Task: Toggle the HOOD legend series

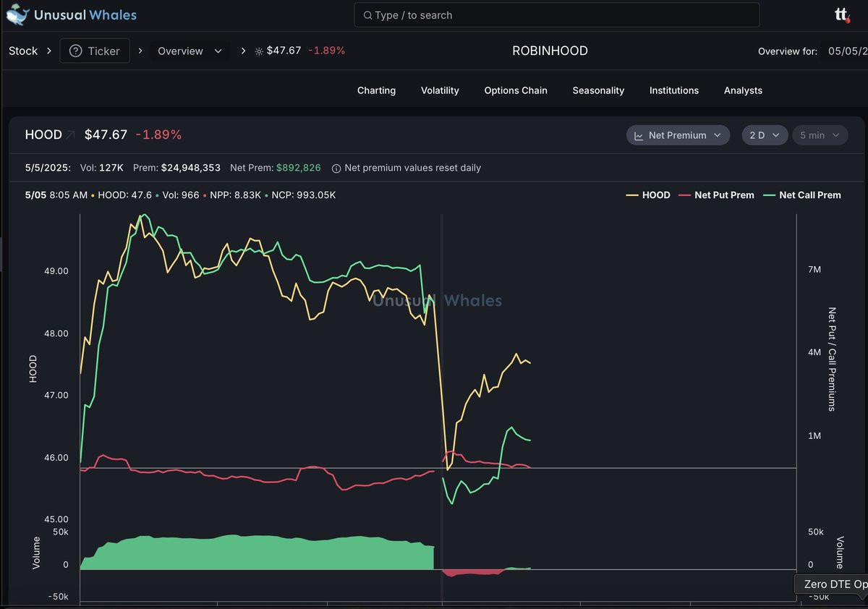Action: click(x=648, y=195)
